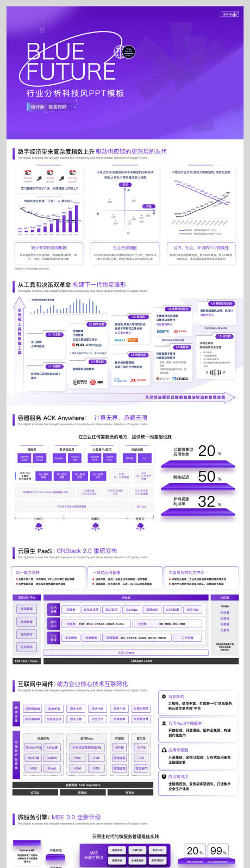Click the MQTT版 box
This screenshot has height=868, width=250.
[34, 758]
